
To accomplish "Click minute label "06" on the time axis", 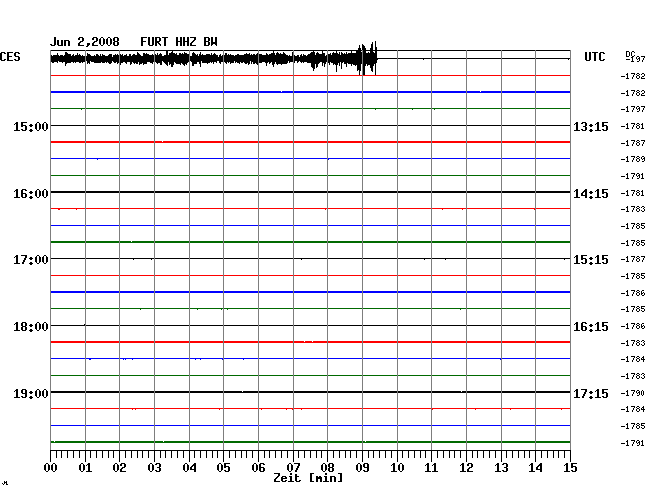I will click(258, 468).
